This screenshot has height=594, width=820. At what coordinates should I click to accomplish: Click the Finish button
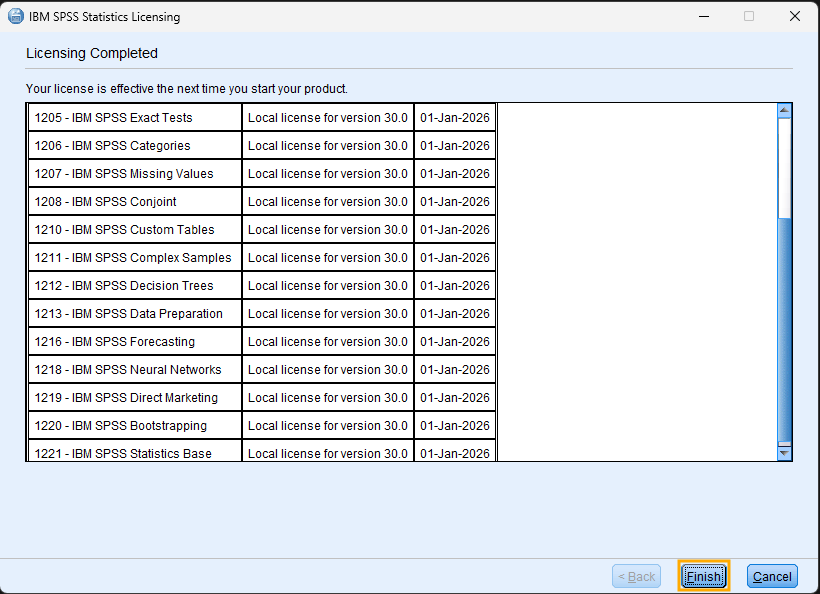pyautogui.click(x=703, y=576)
